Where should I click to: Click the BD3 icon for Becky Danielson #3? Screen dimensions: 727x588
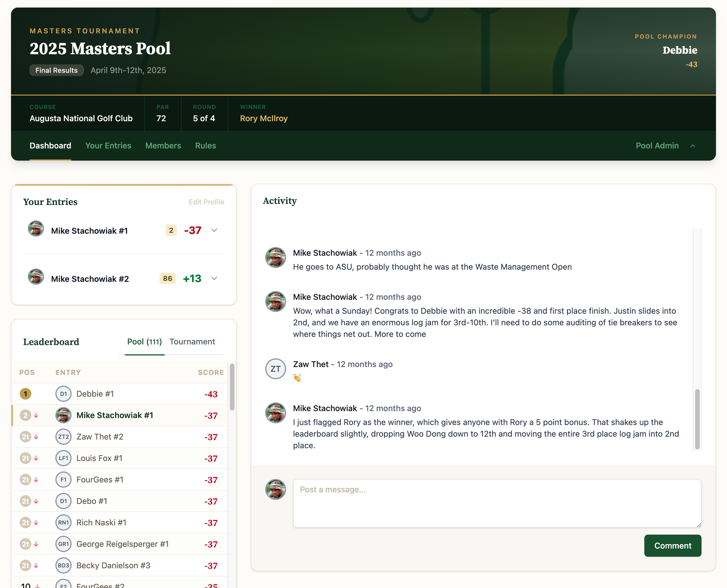pos(63,565)
